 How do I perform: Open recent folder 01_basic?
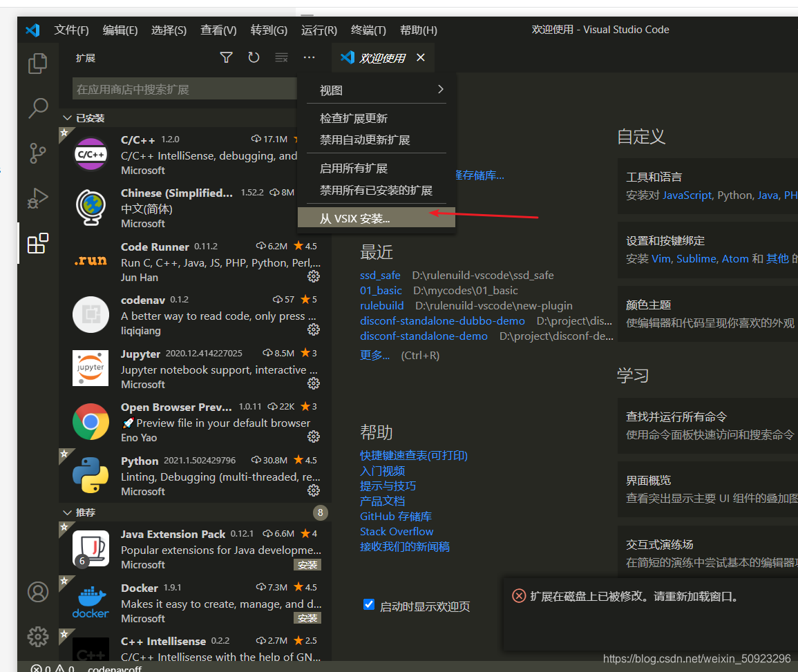pyautogui.click(x=381, y=291)
